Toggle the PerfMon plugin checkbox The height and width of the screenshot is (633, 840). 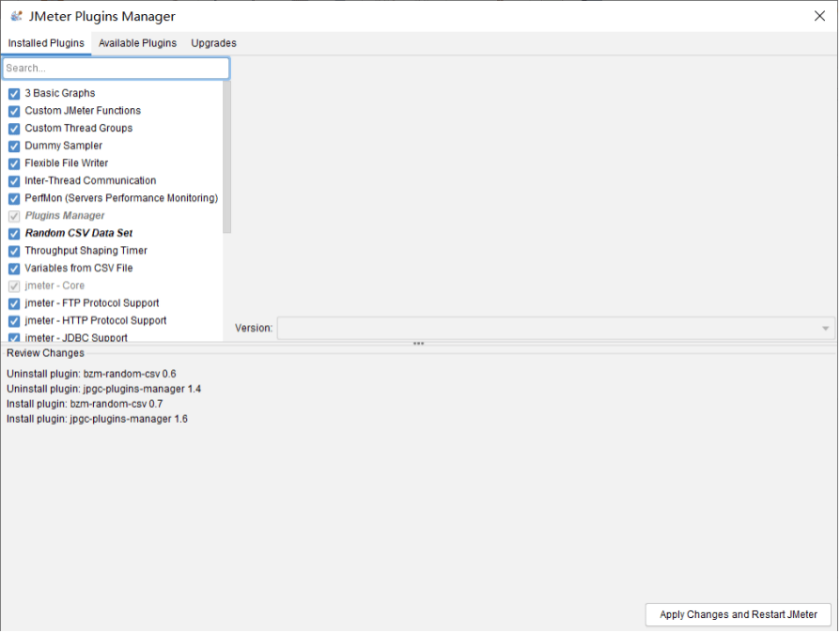coord(14,199)
